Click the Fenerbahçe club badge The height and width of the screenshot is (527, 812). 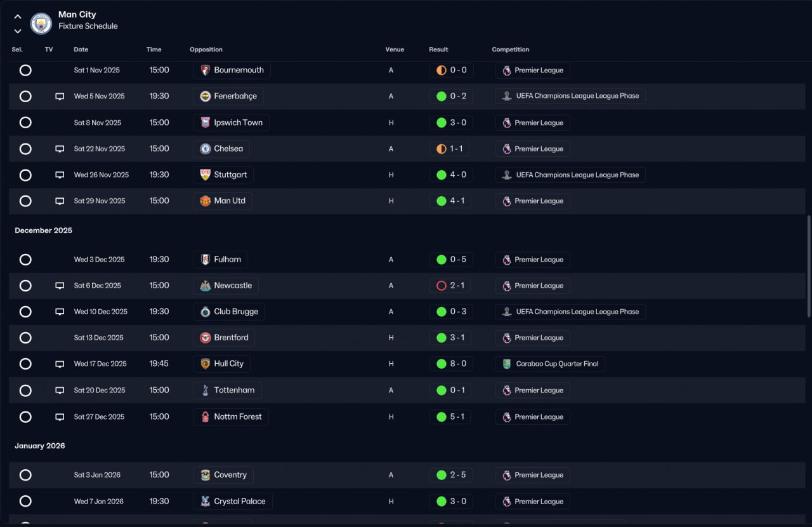tap(205, 97)
